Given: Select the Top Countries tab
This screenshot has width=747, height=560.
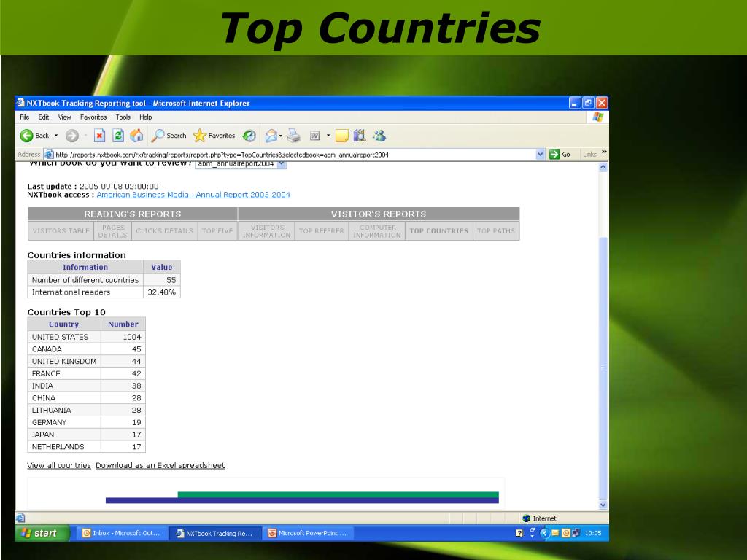Looking at the screenshot, I should (438, 231).
